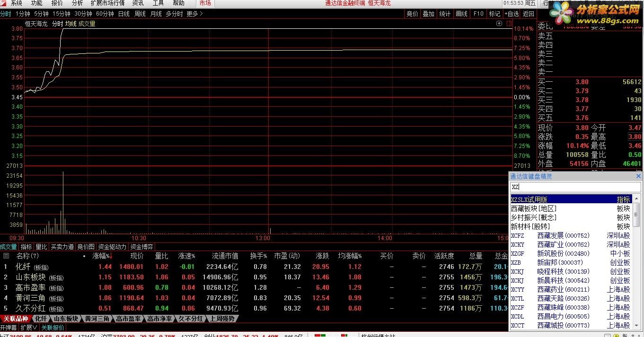Screen dimensions: 644x337
Task: Select the 成交量 indicator tab
Action: (9, 247)
